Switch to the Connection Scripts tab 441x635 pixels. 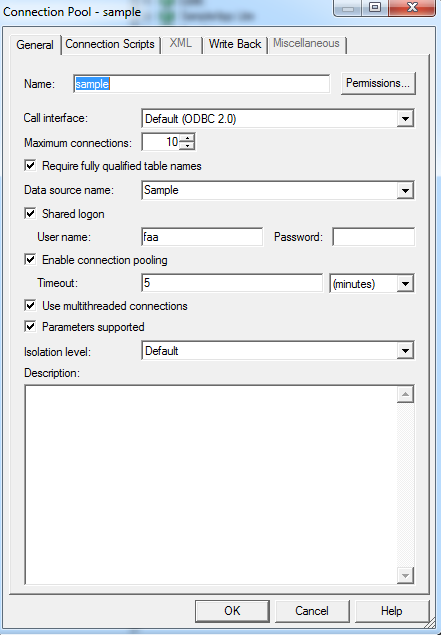[x=110, y=44]
